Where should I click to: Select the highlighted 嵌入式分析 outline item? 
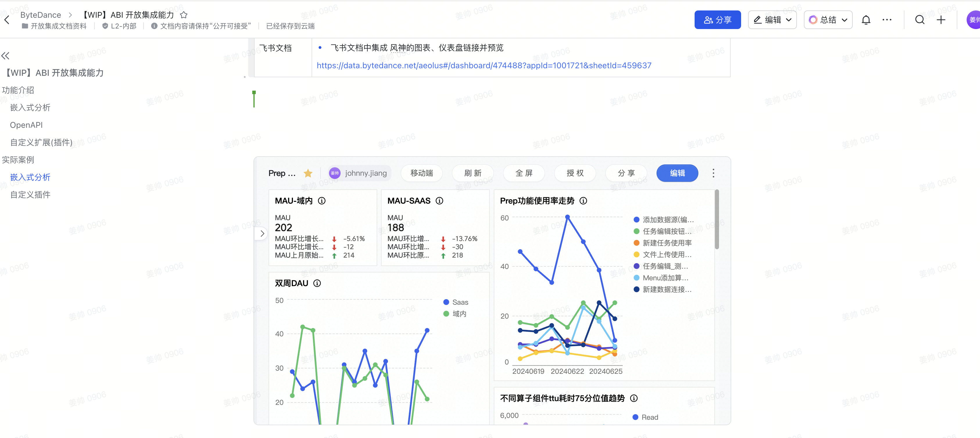coord(30,177)
